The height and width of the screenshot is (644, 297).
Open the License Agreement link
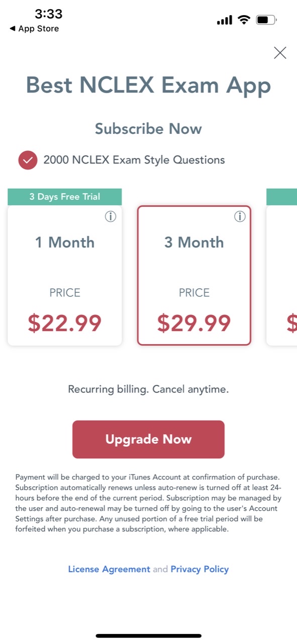(x=109, y=569)
